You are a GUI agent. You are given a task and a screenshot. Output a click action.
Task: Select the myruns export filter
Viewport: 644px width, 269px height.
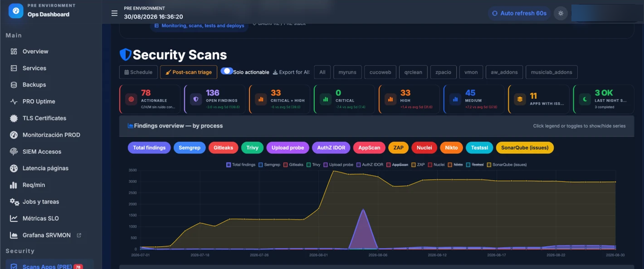click(x=347, y=72)
